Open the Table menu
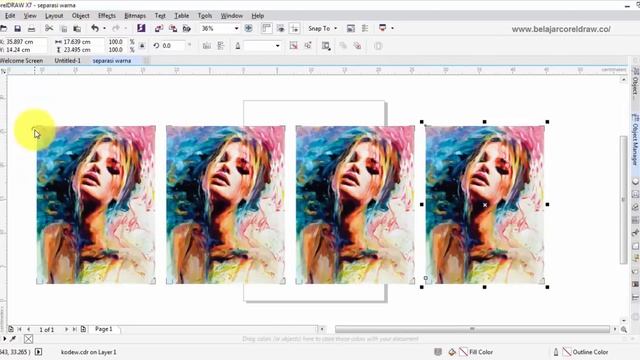Screen dimensions: 640x360 (182, 16)
